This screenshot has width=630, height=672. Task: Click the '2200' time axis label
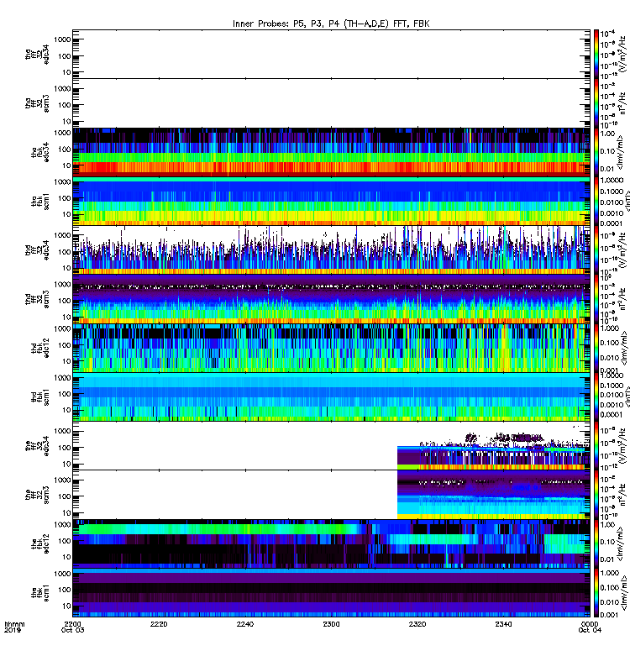point(72,624)
